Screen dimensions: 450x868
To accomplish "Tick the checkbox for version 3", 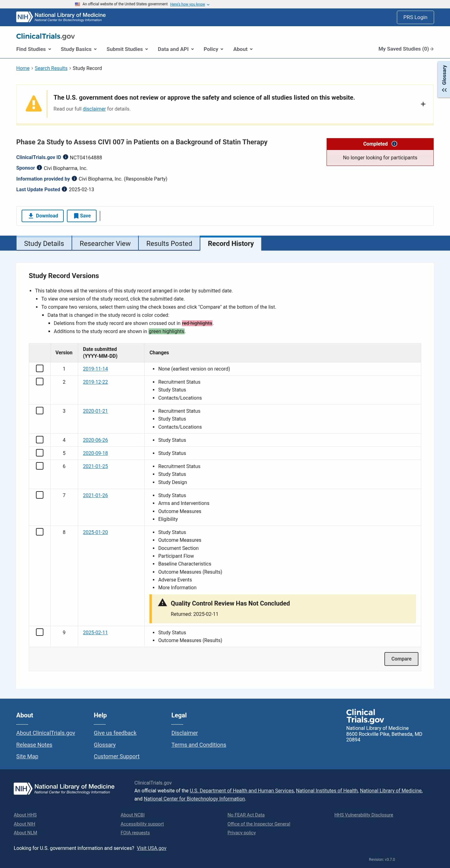I will coord(40,411).
